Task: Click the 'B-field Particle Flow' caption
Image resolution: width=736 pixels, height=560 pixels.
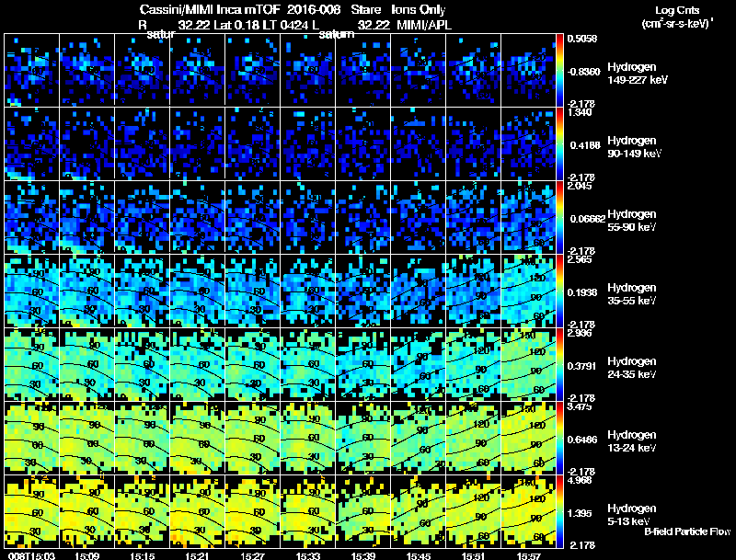Action: [687, 531]
